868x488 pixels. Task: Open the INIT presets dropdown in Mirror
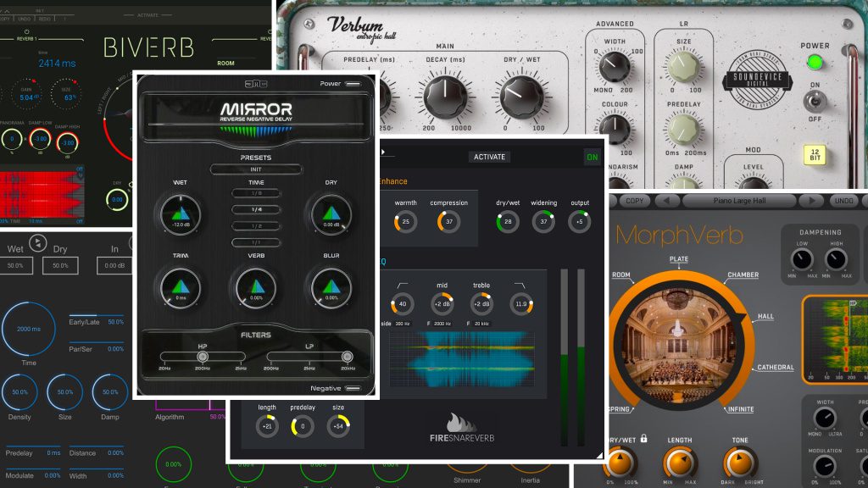(x=256, y=169)
